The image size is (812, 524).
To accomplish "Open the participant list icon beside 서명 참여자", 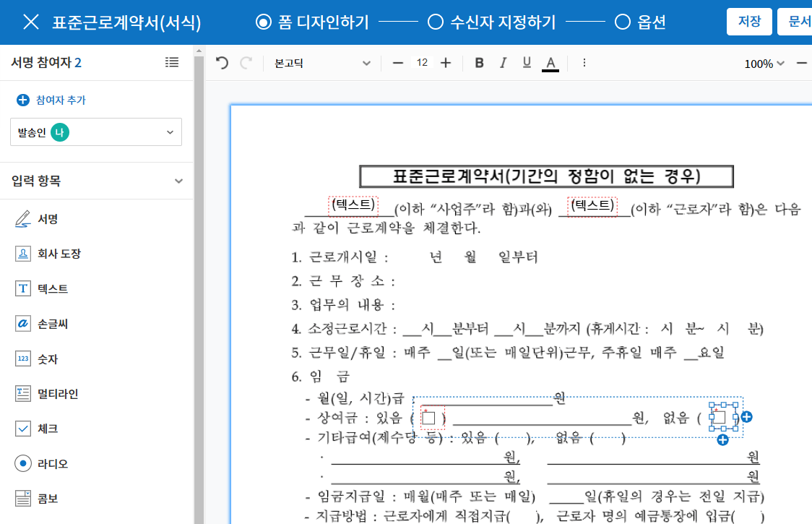I will [172, 62].
